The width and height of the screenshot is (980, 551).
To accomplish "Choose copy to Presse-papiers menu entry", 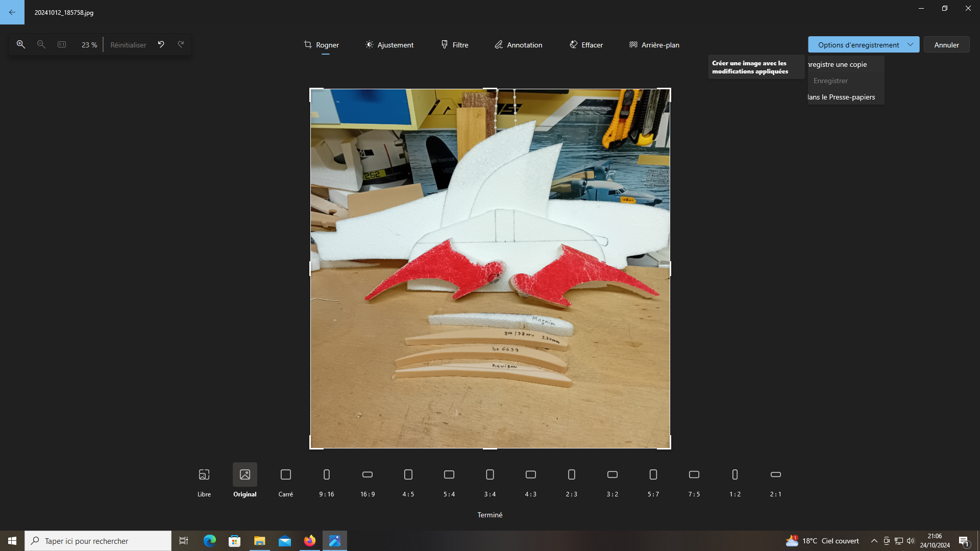I will coord(846,97).
